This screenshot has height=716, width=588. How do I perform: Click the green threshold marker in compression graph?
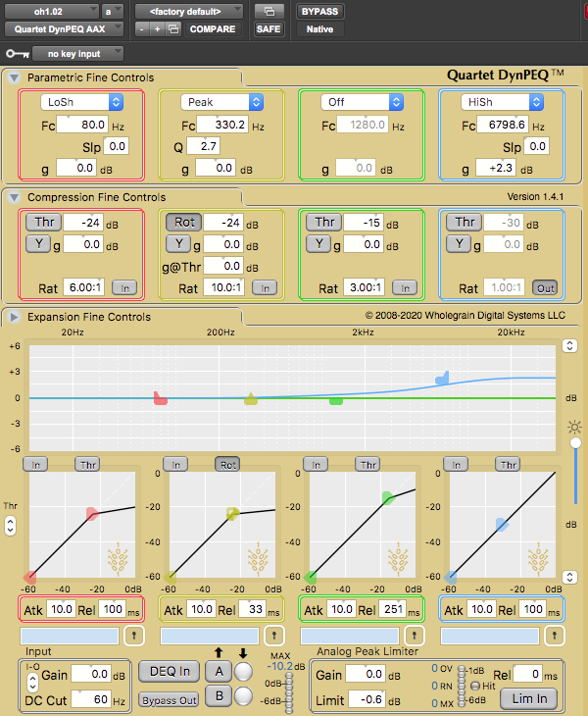[x=388, y=498]
